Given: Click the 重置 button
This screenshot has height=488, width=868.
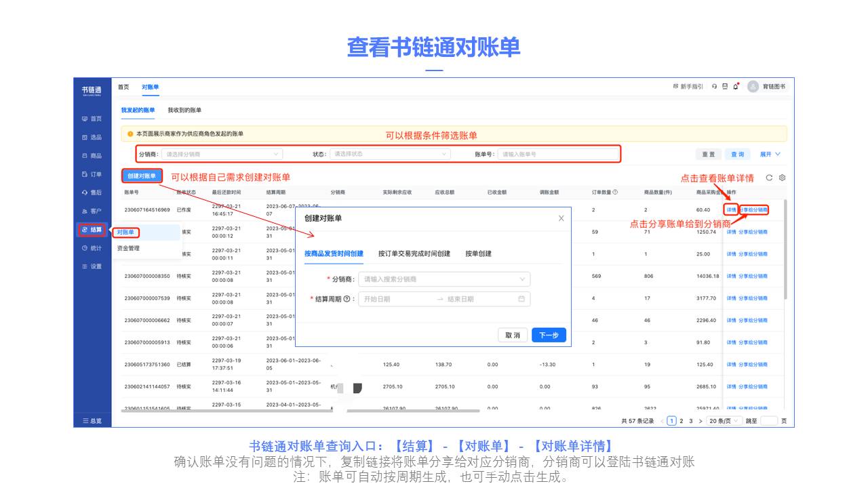Looking at the screenshot, I should (x=708, y=155).
